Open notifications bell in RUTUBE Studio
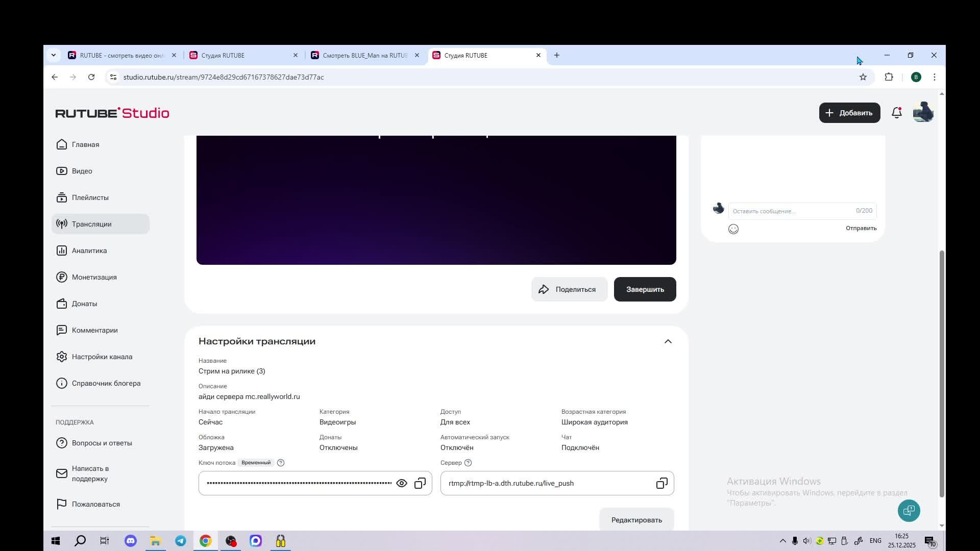Viewport: 980px width, 551px height. (x=896, y=113)
